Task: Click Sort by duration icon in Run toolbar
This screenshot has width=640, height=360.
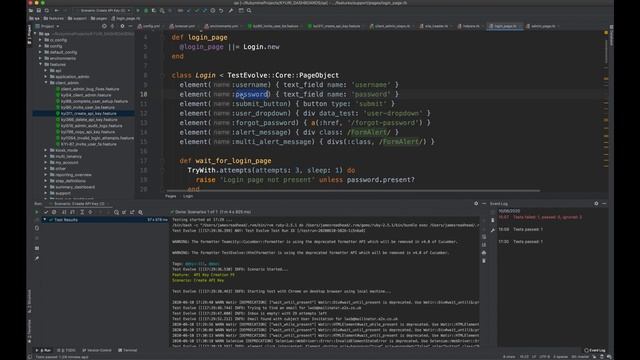Action: (x=73, y=212)
